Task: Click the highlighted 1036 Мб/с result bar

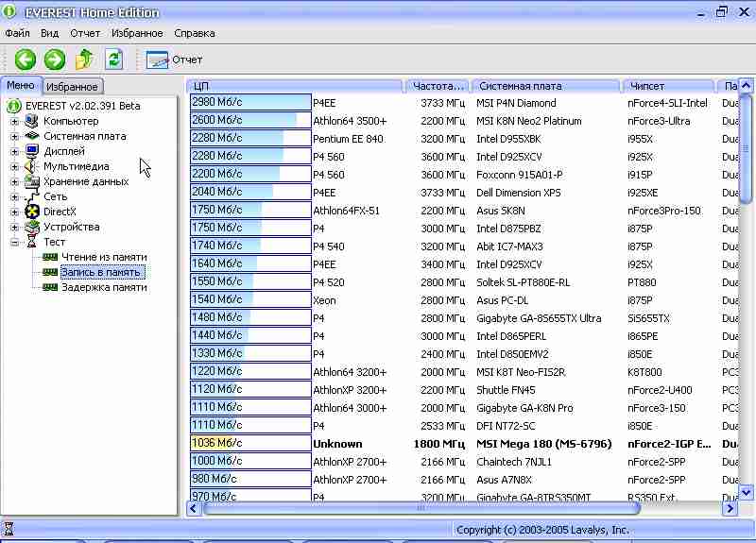Action: pos(250,443)
